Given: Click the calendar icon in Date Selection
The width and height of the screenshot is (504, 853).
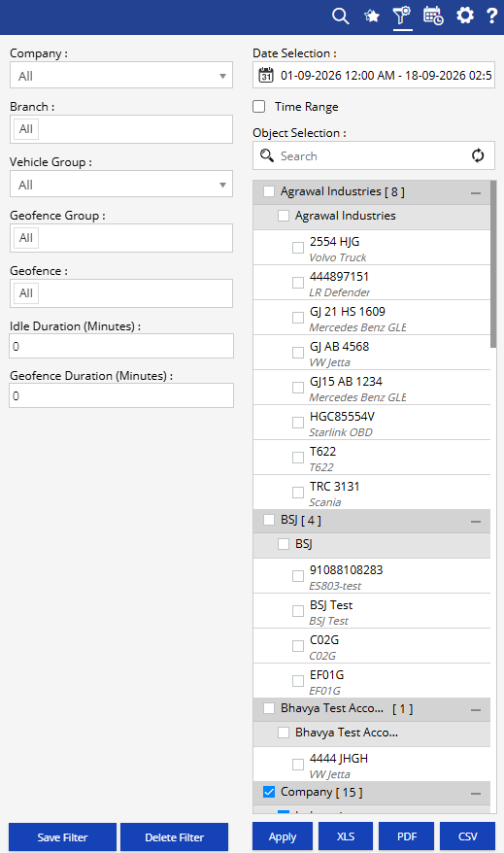Looking at the screenshot, I should pyautogui.click(x=266, y=75).
